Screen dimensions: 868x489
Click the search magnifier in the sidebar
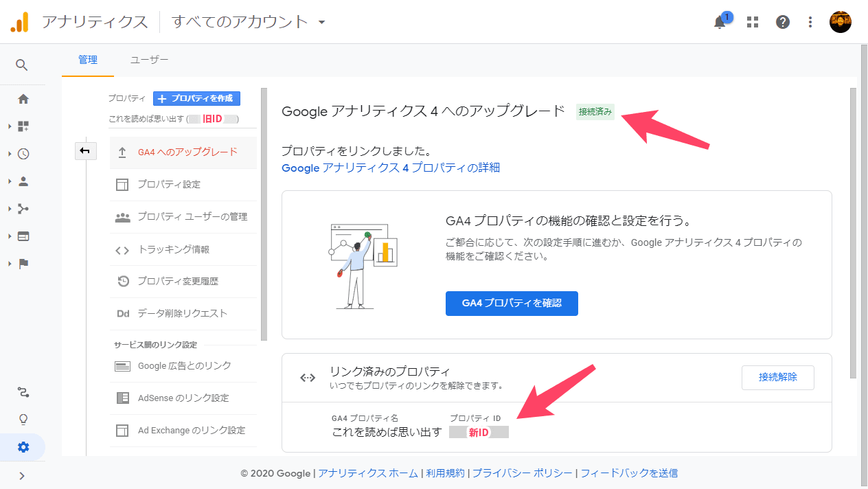(22, 65)
